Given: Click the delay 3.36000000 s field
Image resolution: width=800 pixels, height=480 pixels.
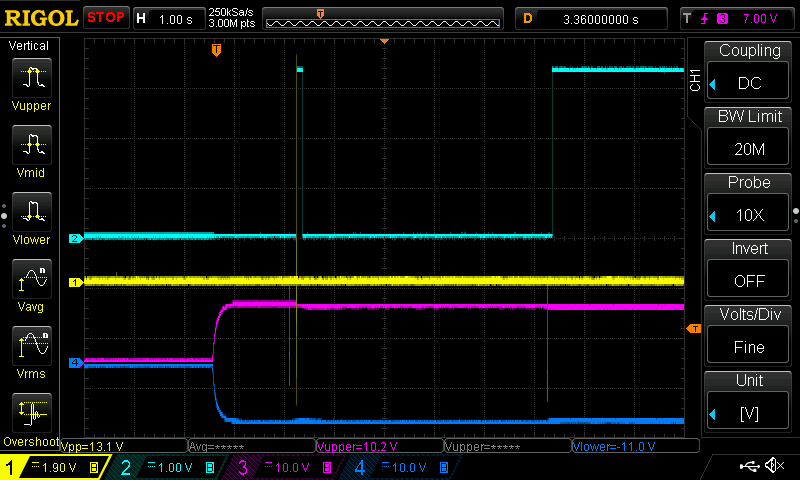Looking at the screenshot, I should click(x=591, y=19).
